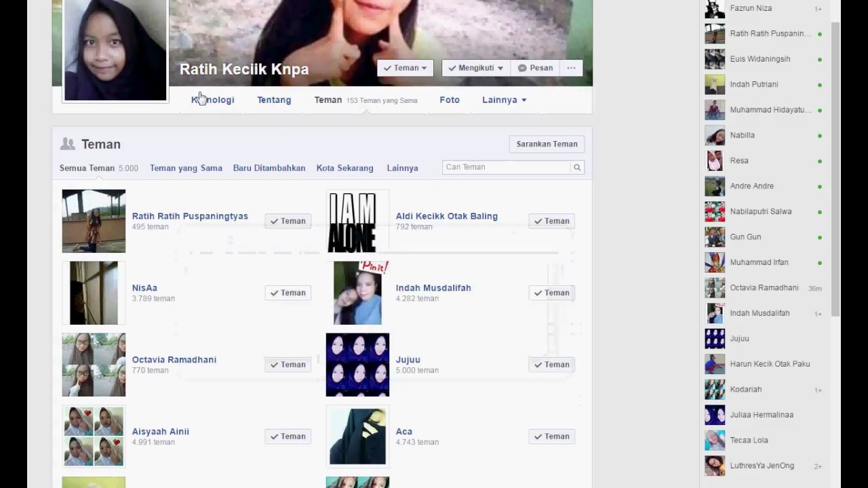
Task: Click the chat sidebar vertical scrollbar
Action: pyautogui.click(x=836, y=169)
